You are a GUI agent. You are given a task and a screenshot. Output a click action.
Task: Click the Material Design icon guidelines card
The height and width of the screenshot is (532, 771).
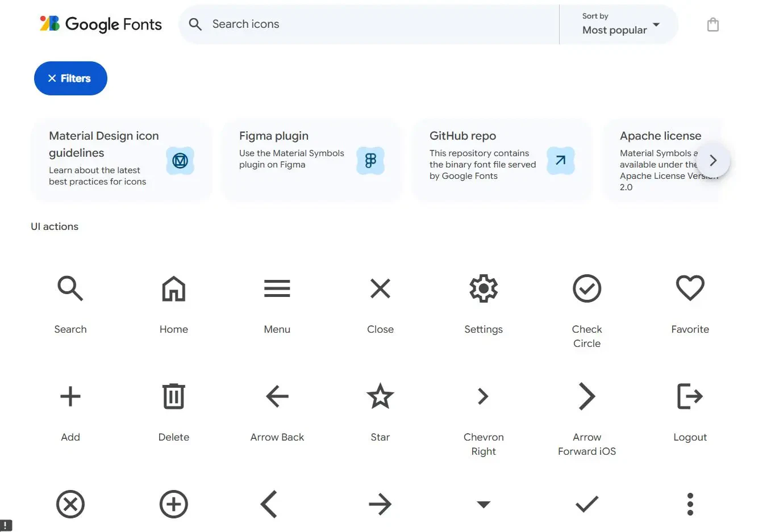tap(122, 161)
